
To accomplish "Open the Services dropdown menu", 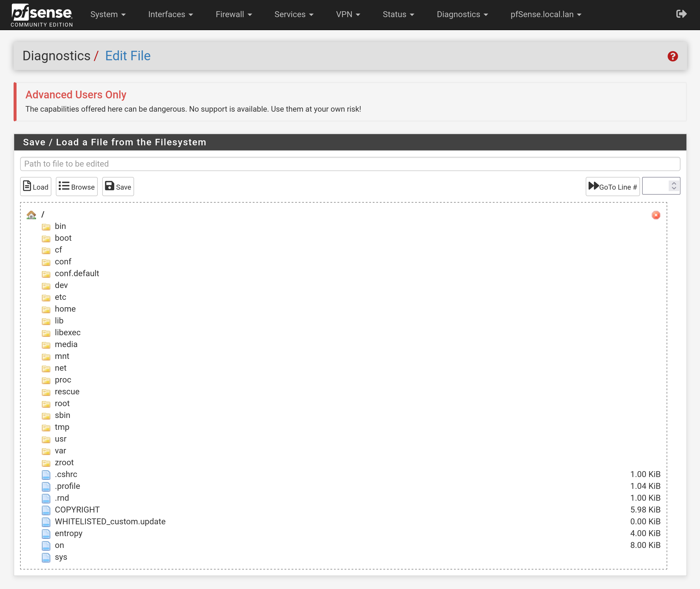I will tap(294, 14).
